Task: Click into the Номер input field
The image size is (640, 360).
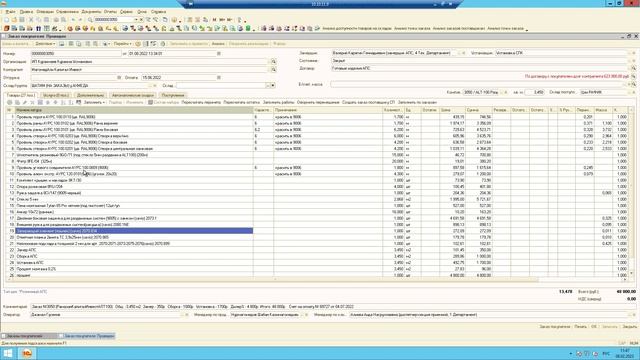Action: pos(76,53)
